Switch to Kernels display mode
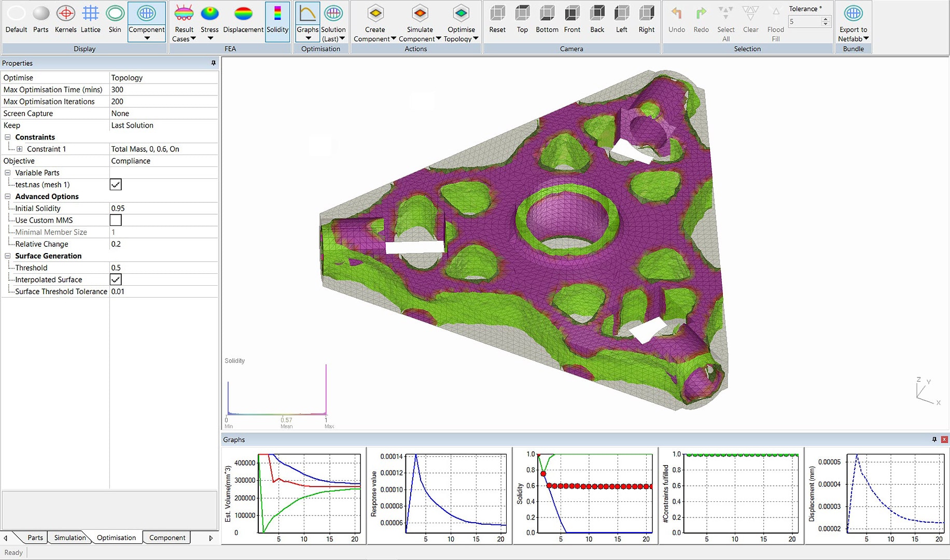 coord(65,14)
